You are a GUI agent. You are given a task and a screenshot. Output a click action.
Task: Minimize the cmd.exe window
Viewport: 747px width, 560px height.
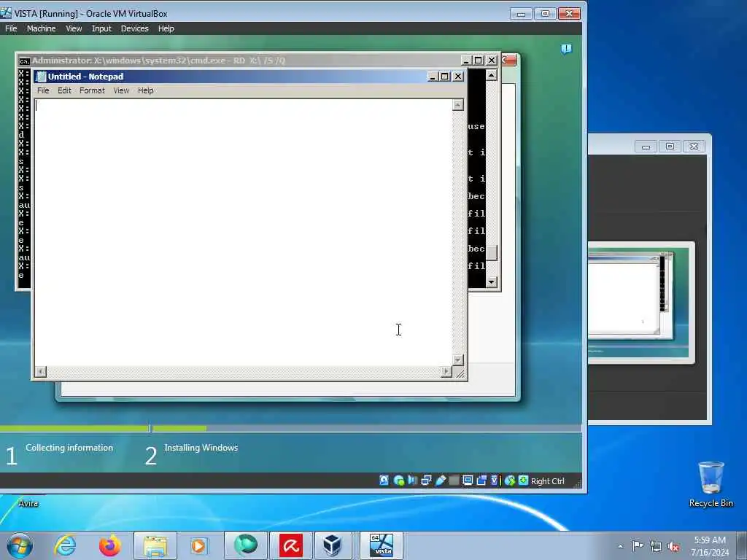(466, 61)
